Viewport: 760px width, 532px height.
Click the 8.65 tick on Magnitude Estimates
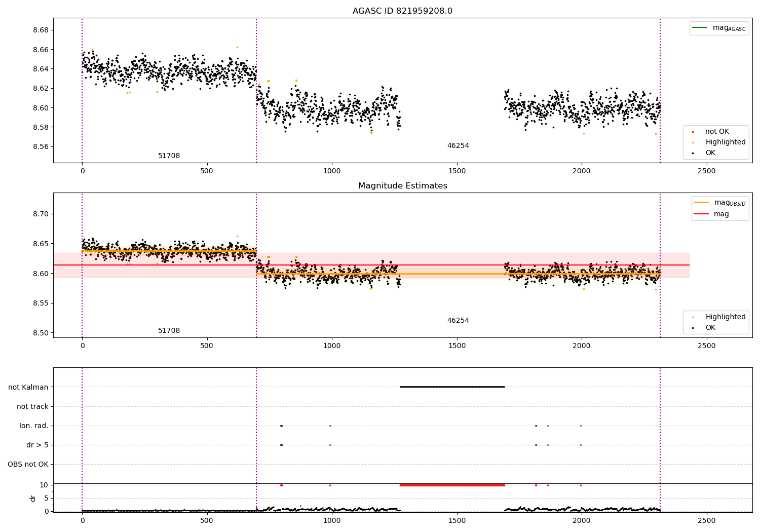[40, 244]
